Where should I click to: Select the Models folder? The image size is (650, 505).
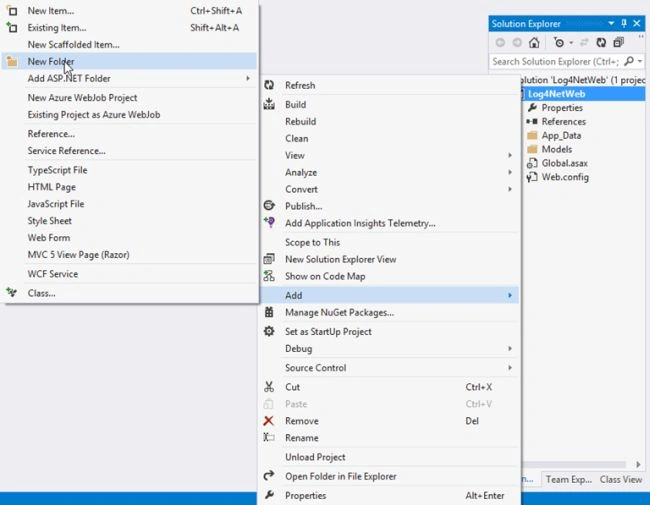(x=556, y=149)
